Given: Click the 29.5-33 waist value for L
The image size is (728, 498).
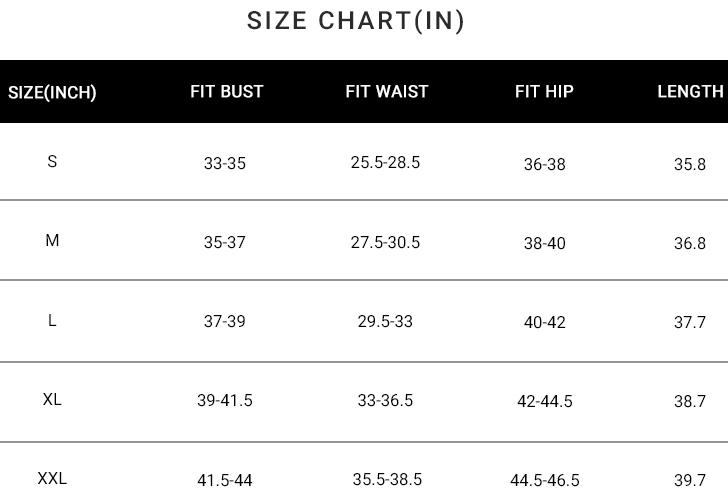Looking at the screenshot, I should point(385,322).
